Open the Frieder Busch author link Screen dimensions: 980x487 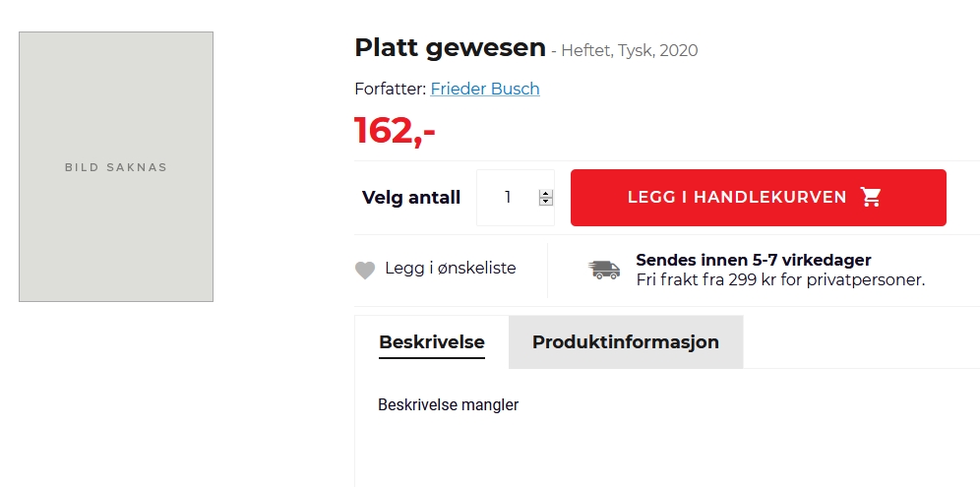point(485,89)
